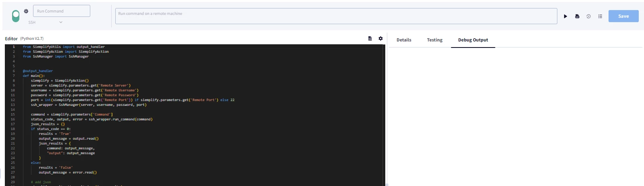Click the 'if status_code == 0:' line
Image resolution: width=644 pixels, height=186 pixels.
pos(51,129)
